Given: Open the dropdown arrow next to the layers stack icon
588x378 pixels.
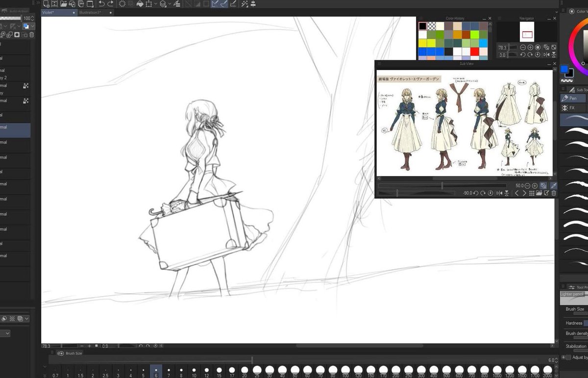Looking at the screenshot, I should (170, 4).
